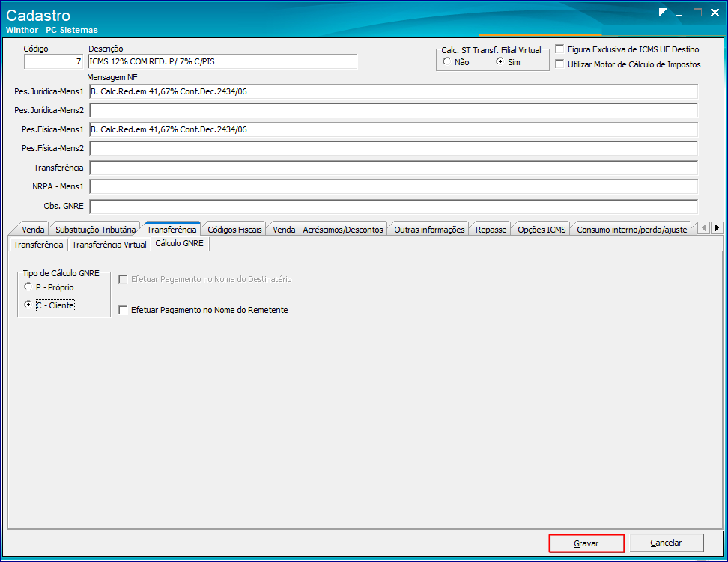Screen dimensions: 728x562
Task: Click the Transferência message field
Action: click(393, 168)
